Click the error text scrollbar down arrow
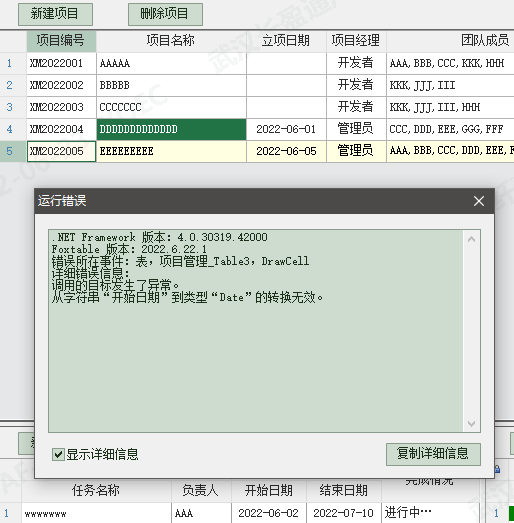 tap(471, 424)
